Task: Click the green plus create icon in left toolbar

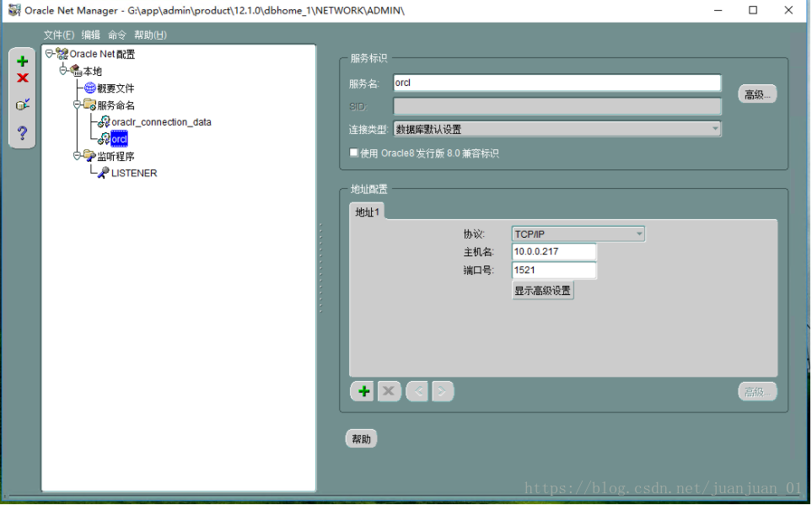Action: click(22, 61)
